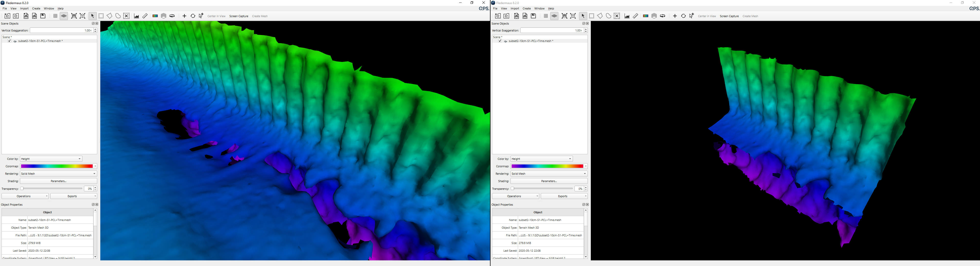Toggle perspective grid plane button in right toolbar
The image size is (980, 266).
tap(554, 16)
